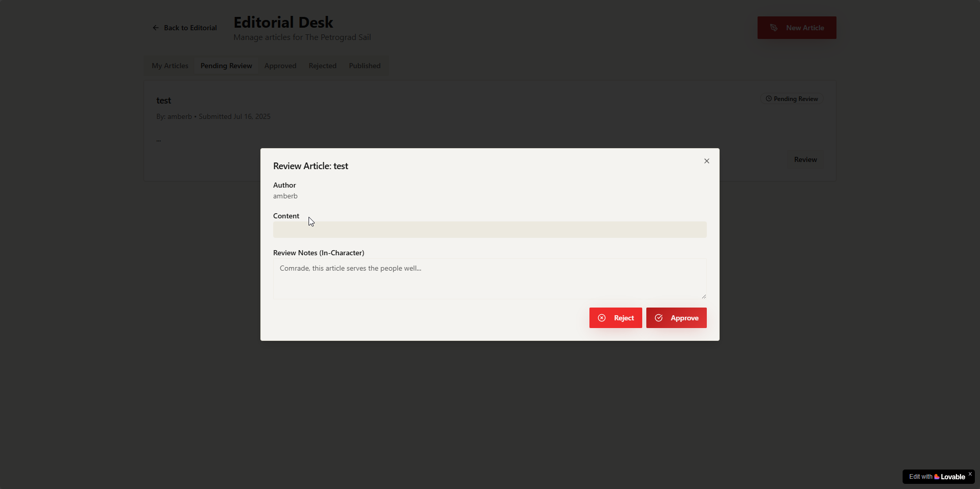Click the Approve button
This screenshot has height=489, width=980.
[677, 318]
